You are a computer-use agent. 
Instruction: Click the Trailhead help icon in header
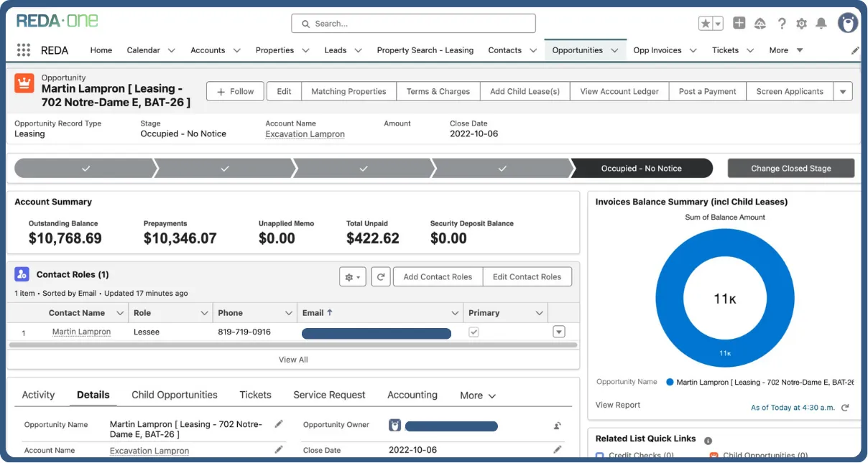coord(760,23)
